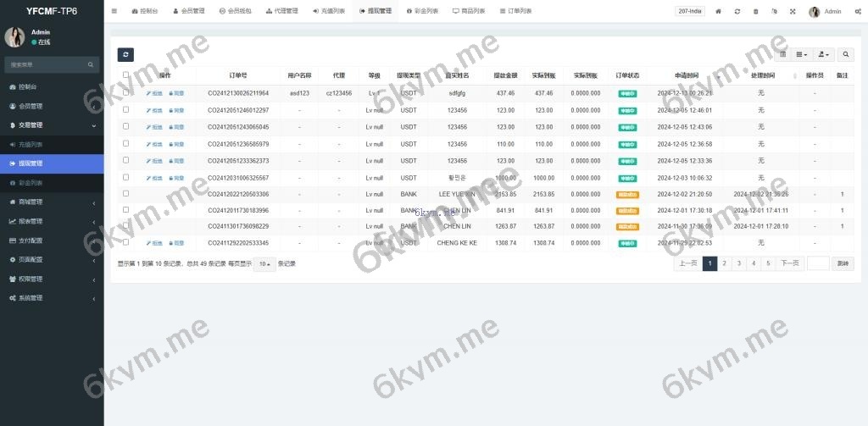Open the column visibility dropdown

801,54
